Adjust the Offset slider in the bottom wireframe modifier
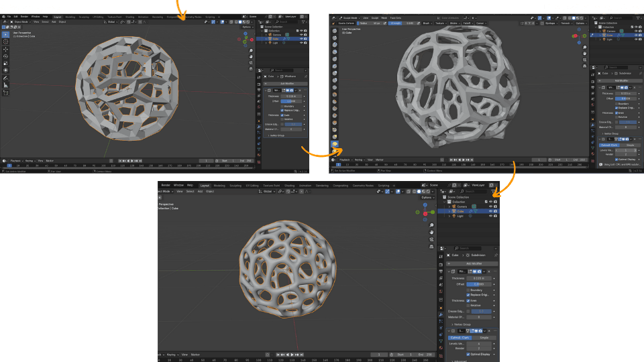644x362 pixels. click(x=480, y=284)
